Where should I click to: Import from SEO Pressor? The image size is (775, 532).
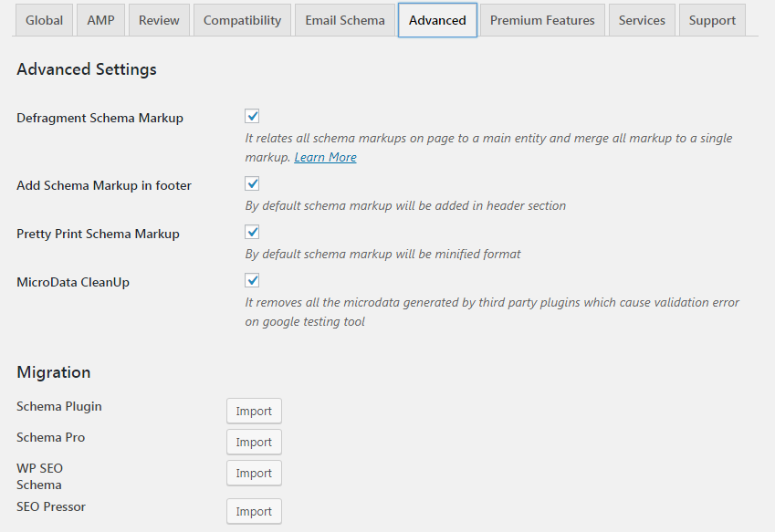pos(254,511)
